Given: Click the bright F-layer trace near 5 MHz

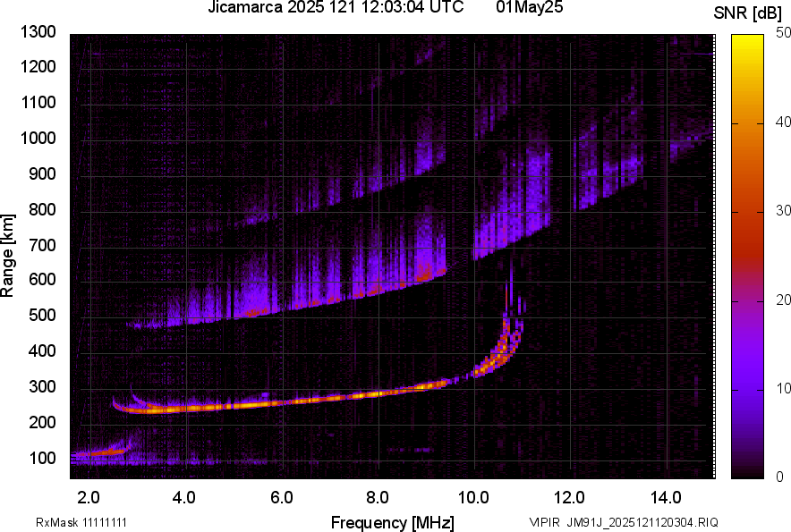Looking at the screenshot, I should [x=234, y=406].
